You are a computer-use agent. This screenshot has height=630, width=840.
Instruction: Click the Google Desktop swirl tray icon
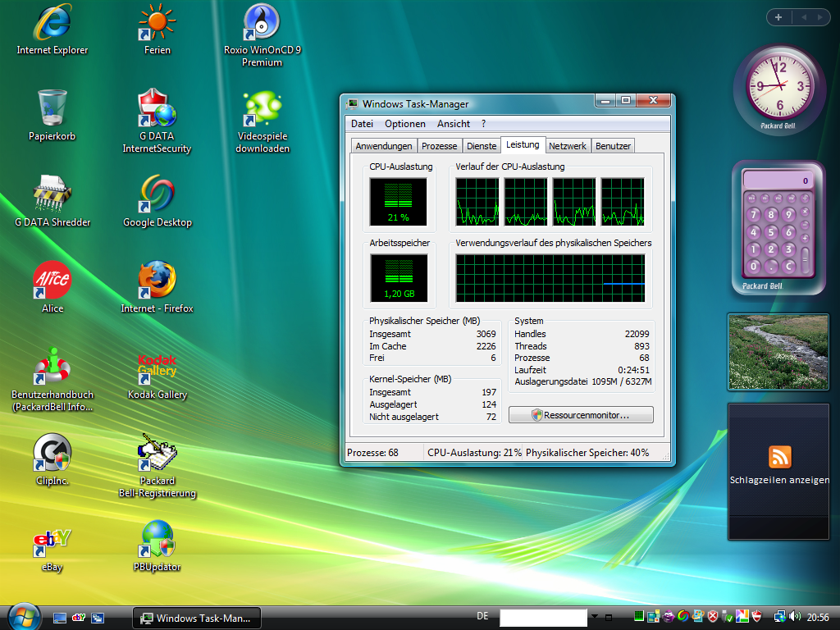tap(683, 617)
